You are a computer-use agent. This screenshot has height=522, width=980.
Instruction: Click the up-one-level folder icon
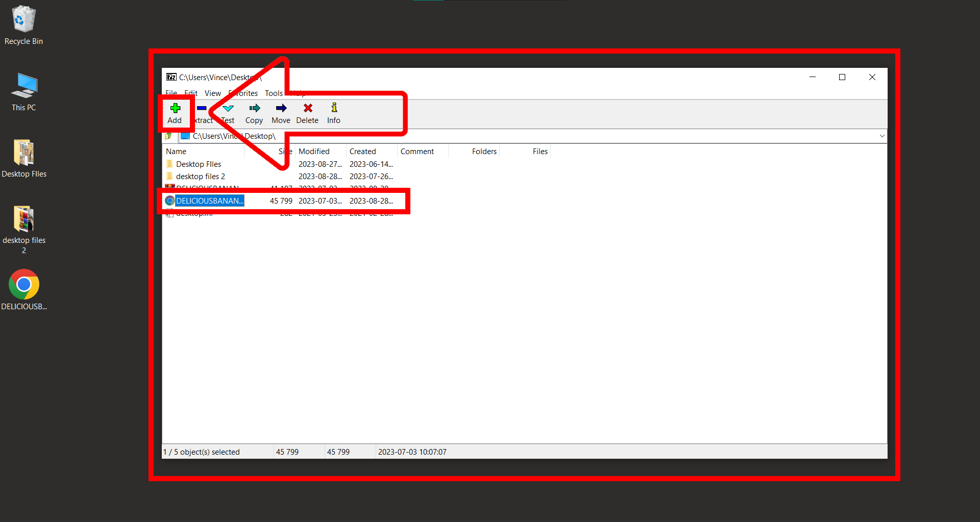coord(169,136)
